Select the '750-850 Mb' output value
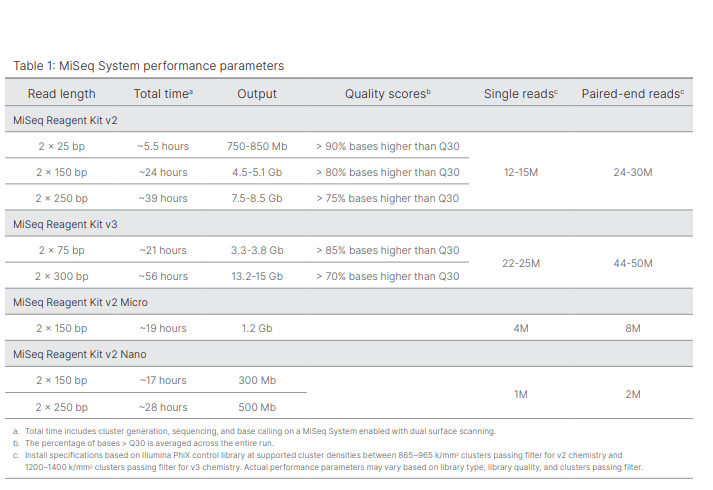Screen dimensions: 713x490 tap(257, 146)
